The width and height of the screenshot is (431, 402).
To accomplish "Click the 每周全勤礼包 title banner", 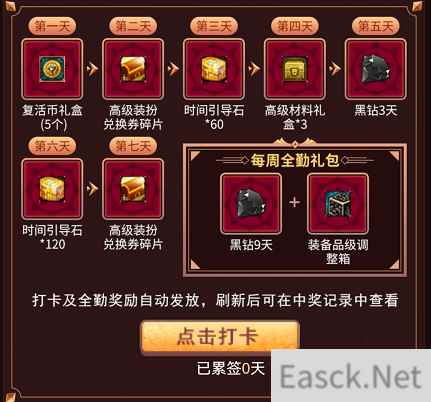I will pos(295,161).
